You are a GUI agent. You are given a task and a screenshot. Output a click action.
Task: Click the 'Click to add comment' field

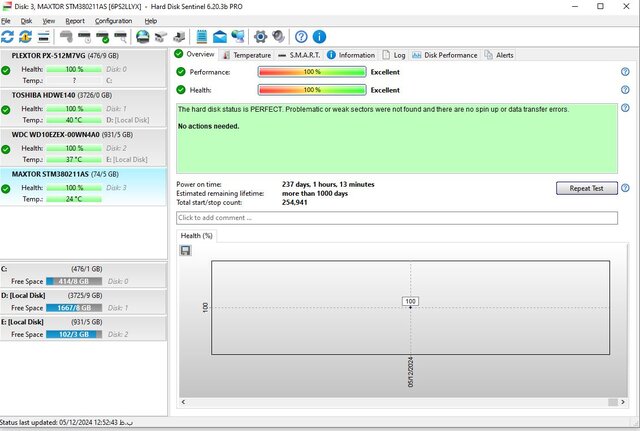click(396, 217)
